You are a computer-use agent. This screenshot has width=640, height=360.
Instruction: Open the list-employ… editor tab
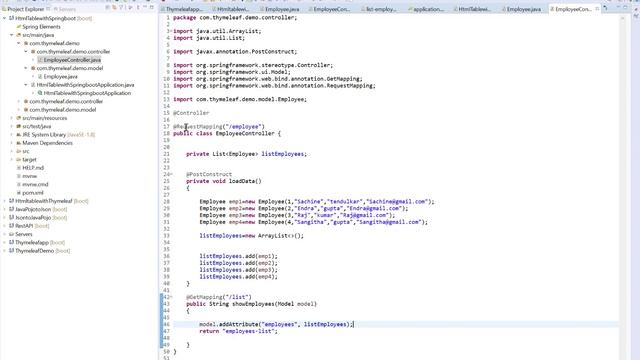coord(379,9)
